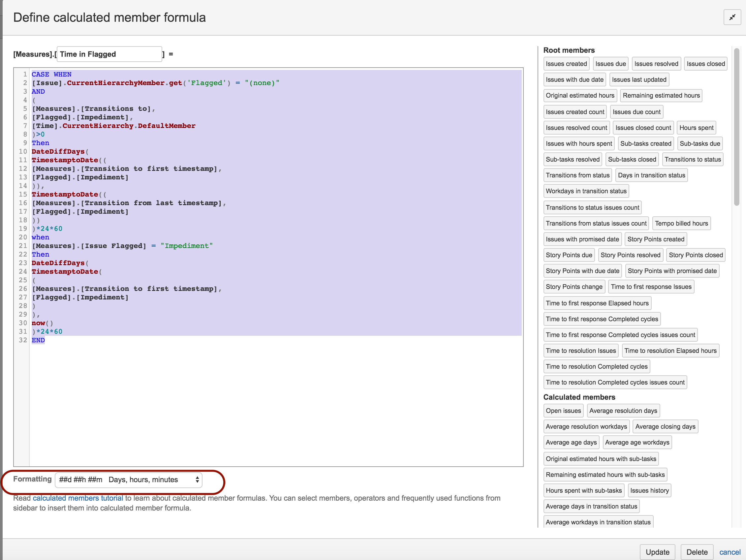The width and height of the screenshot is (746, 560).
Task: Click cancel to dismiss the dialog
Action: 730,552
